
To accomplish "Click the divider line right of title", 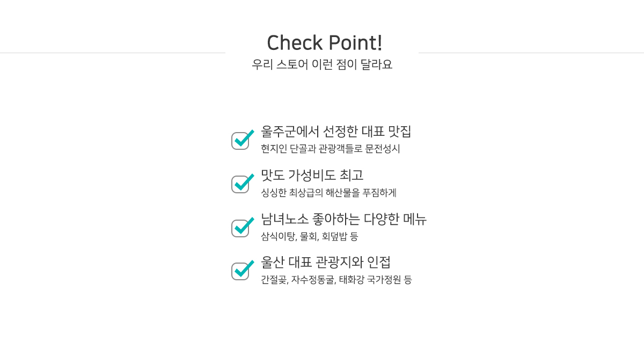I will (531, 53).
